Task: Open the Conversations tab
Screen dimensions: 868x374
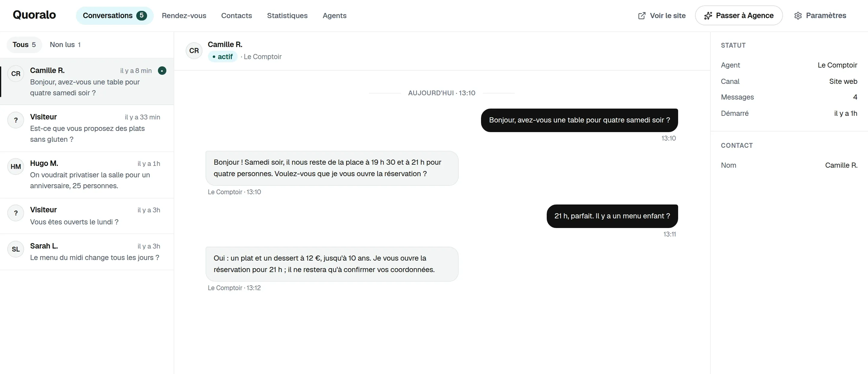Action: tap(115, 15)
